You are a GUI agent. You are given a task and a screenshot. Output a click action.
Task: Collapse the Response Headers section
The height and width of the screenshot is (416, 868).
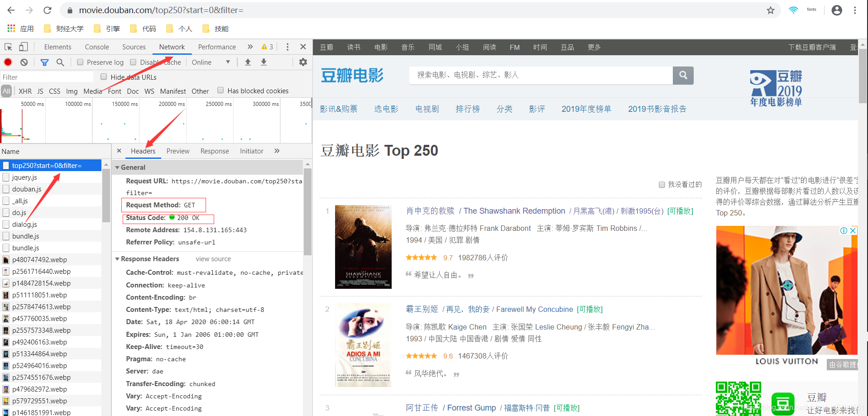tap(117, 258)
